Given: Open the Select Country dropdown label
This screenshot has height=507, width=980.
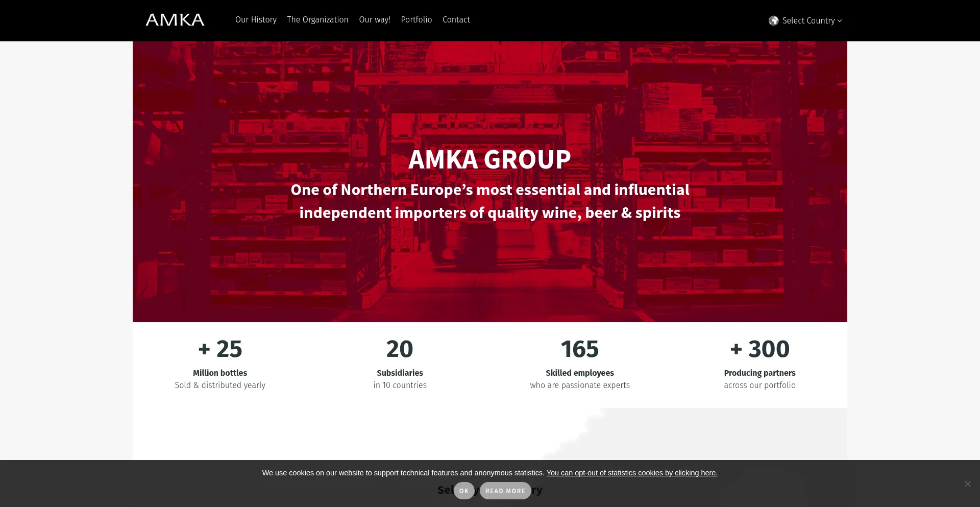Looking at the screenshot, I should [x=808, y=20].
